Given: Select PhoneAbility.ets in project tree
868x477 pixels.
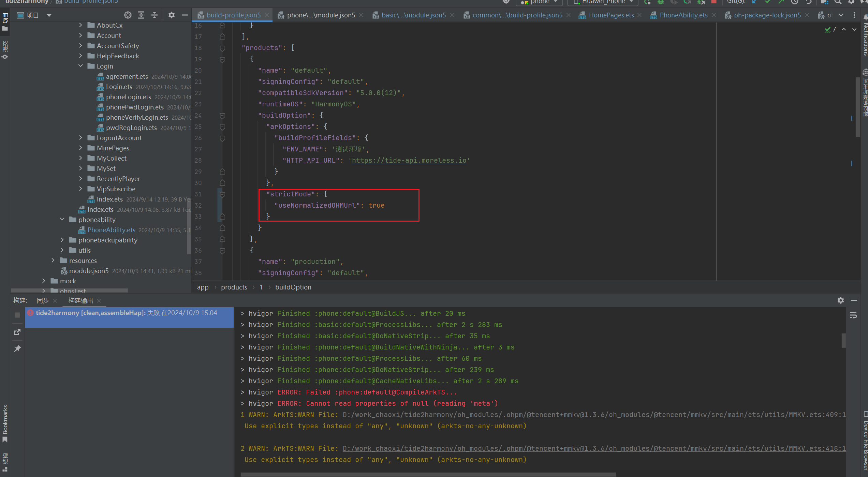Looking at the screenshot, I should point(111,230).
